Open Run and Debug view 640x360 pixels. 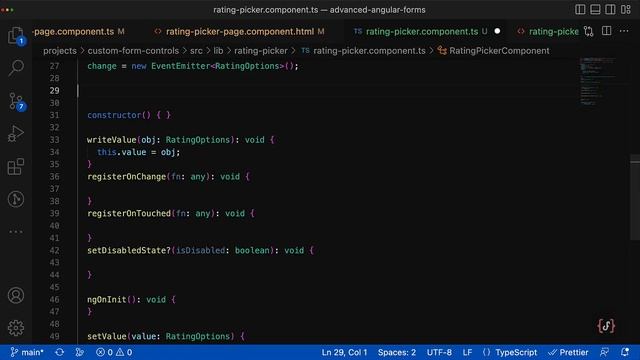(16, 134)
